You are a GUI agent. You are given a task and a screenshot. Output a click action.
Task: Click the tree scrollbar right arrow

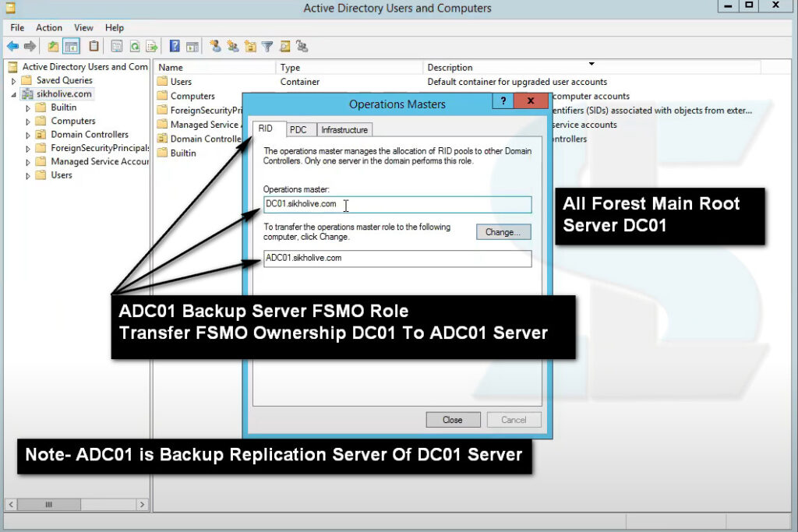click(x=142, y=505)
